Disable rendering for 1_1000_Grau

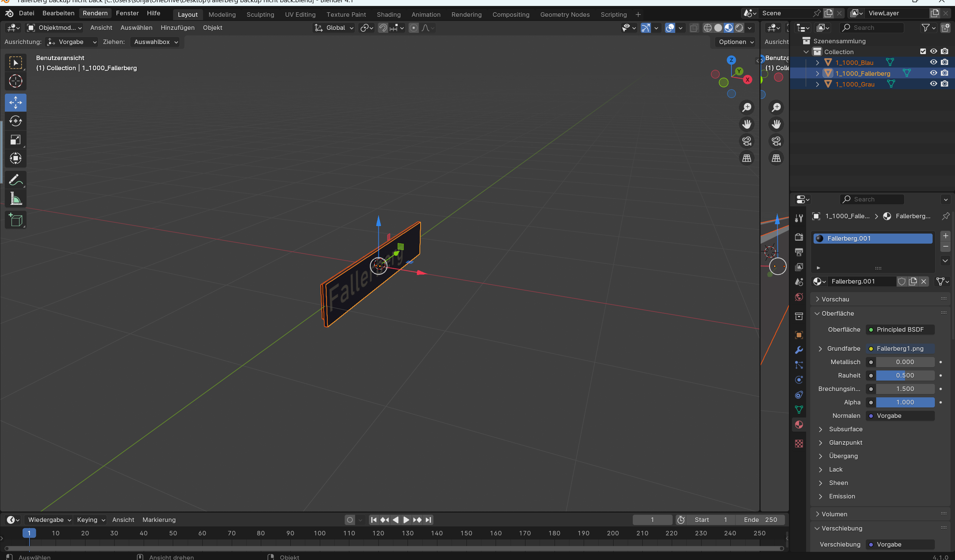945,84
